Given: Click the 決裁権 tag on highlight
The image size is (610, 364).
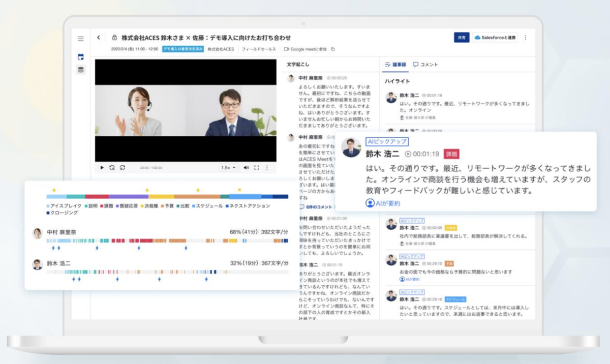Looking at the screenshot, I should click(x=451, y=228).
